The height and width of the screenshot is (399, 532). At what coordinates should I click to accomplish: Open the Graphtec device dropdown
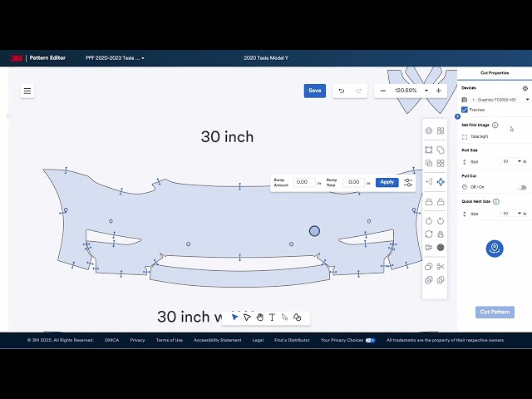(500, 100)
